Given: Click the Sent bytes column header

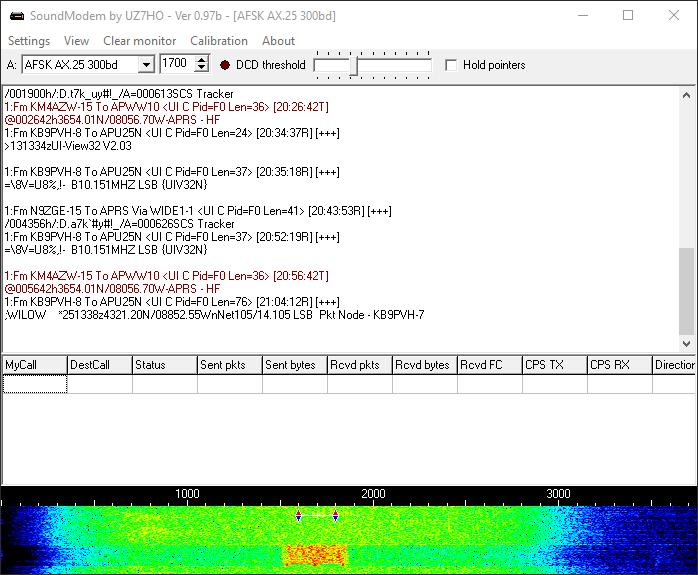Looking at the screenshot, I should pyautogui.click(x=295, y=365).
